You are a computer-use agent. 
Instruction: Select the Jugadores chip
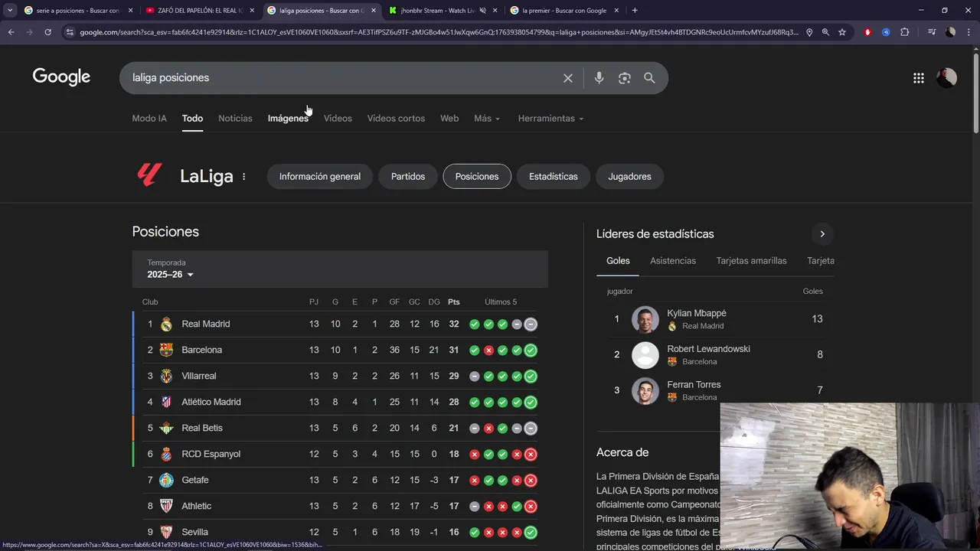pyautogui.click(x=629, y=176)
